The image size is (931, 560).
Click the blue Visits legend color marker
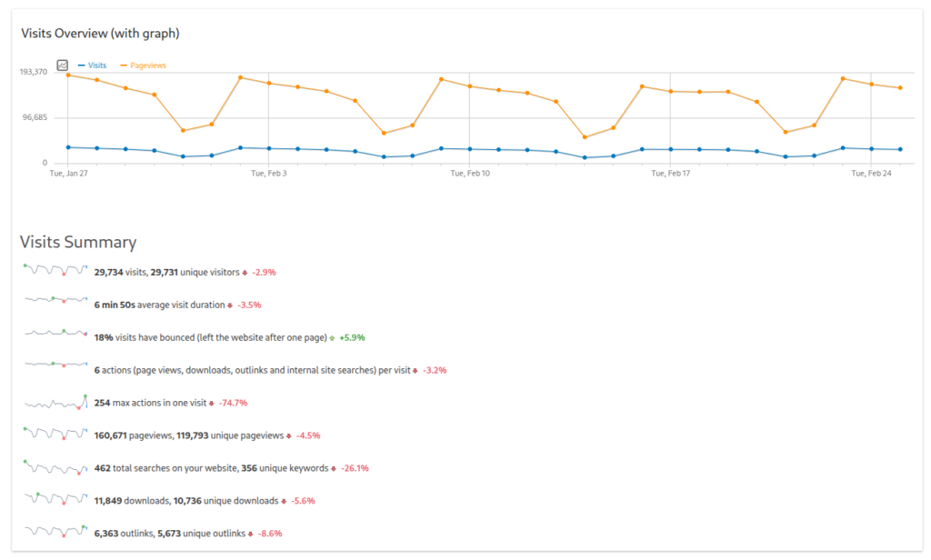coord(82,65)
